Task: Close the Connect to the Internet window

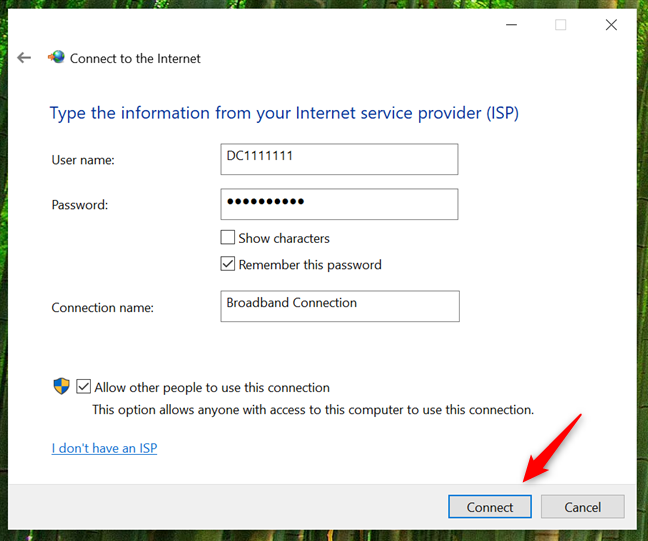Action: tap(611, 25)
